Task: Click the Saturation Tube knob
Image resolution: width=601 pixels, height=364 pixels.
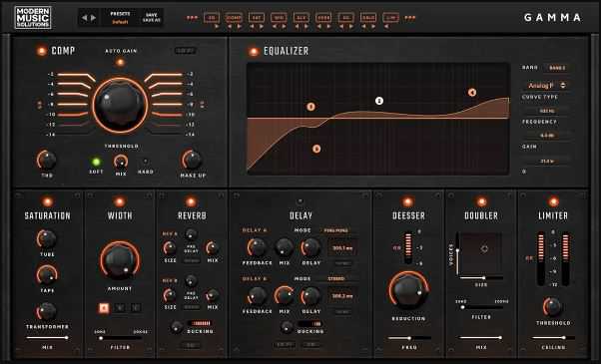Action: (47, 239)
